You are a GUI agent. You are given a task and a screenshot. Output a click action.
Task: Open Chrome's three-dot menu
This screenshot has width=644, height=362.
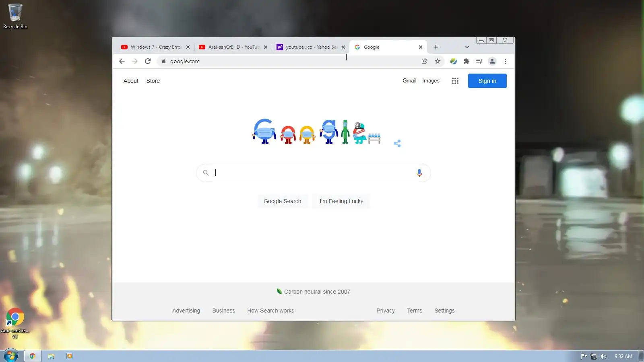pos(505,61)
